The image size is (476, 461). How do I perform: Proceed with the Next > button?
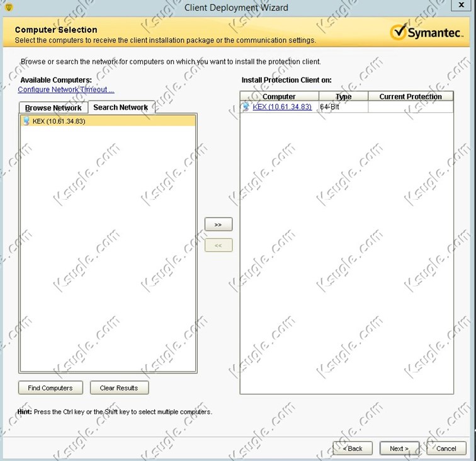399,448
